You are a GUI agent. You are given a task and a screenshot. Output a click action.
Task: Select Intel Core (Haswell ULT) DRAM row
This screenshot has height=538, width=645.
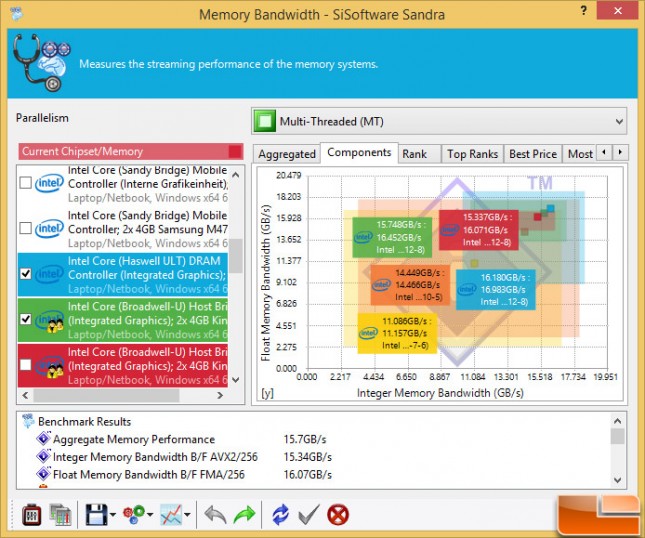(x=123, y=275)
